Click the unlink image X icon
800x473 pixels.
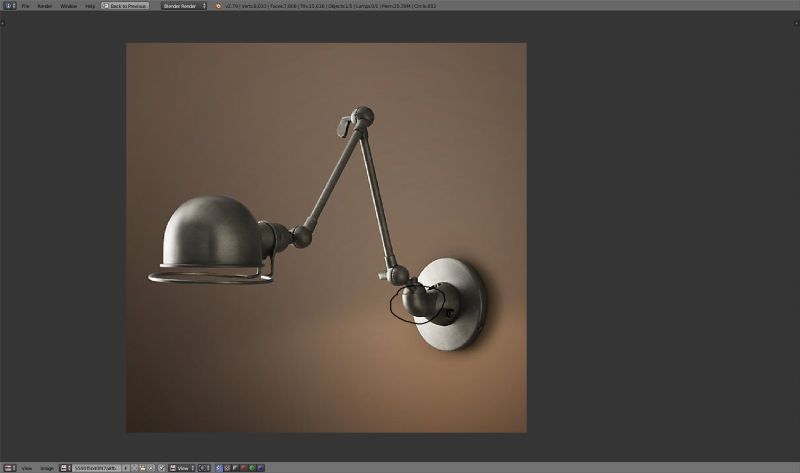(151, 468)
